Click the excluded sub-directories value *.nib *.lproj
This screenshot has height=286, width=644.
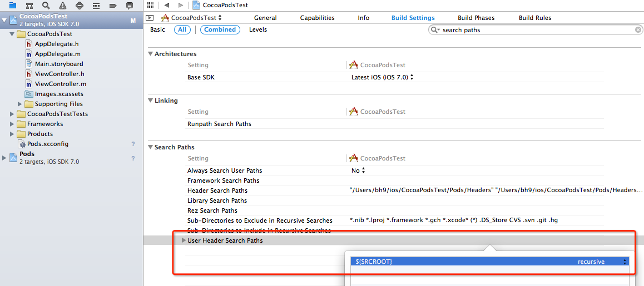(x=453, y=220)
